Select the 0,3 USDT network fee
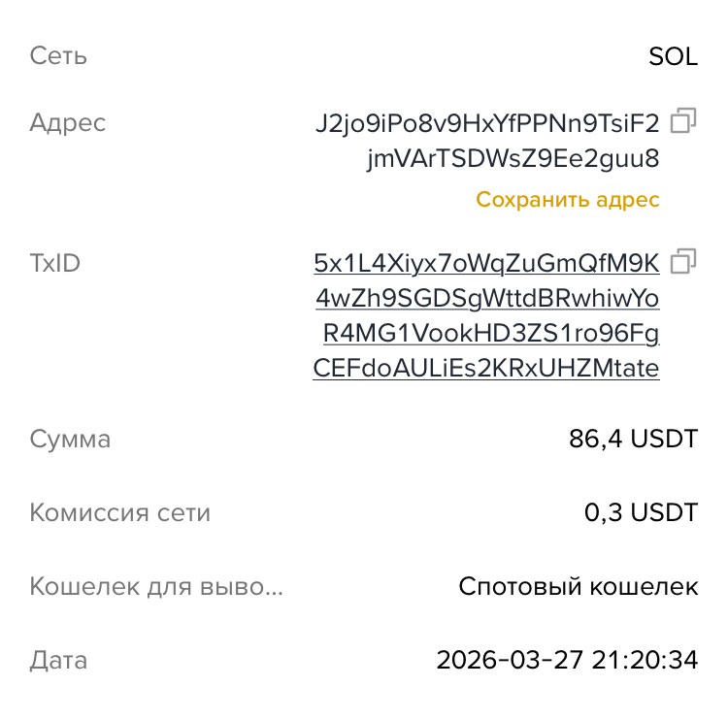The width and height of the screenshot is (728, 719). coord(641,512)
